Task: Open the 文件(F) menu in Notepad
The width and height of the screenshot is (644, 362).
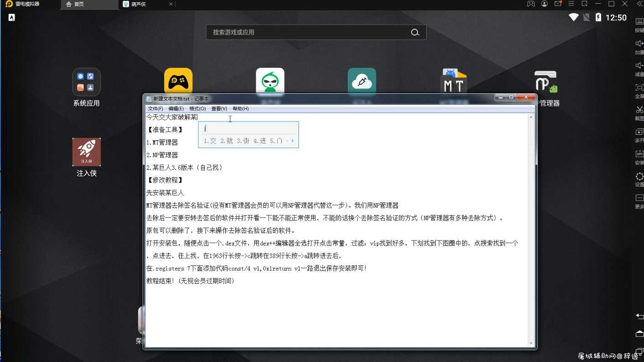Action: [155, 108]
